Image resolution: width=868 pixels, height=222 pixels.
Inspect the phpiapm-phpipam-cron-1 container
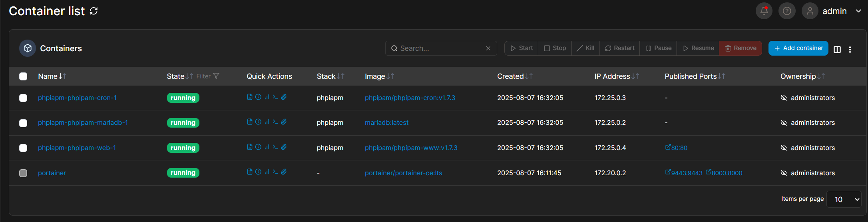click(258, 97)
